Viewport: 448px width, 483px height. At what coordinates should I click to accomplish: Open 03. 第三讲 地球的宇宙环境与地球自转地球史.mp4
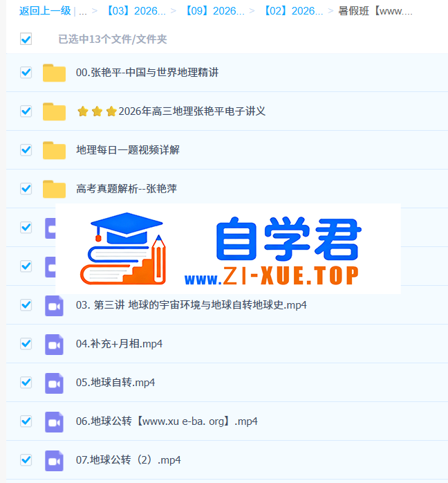point(192,305)
